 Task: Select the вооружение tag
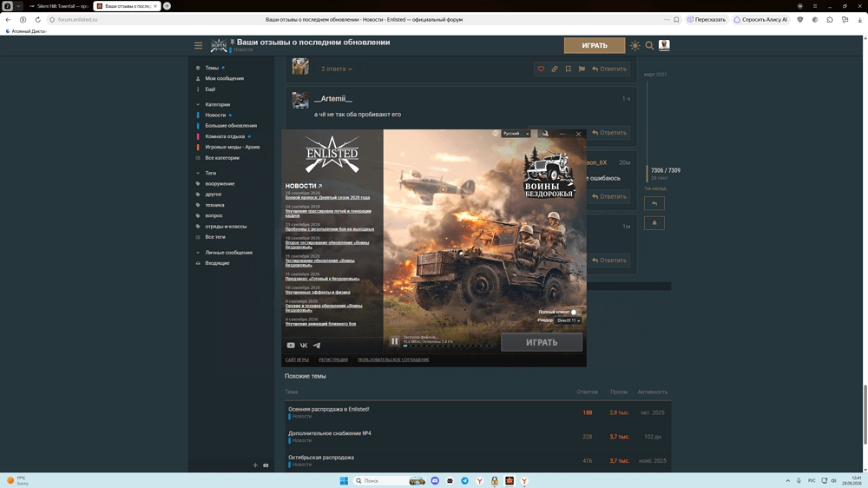(x=220, y=183)
